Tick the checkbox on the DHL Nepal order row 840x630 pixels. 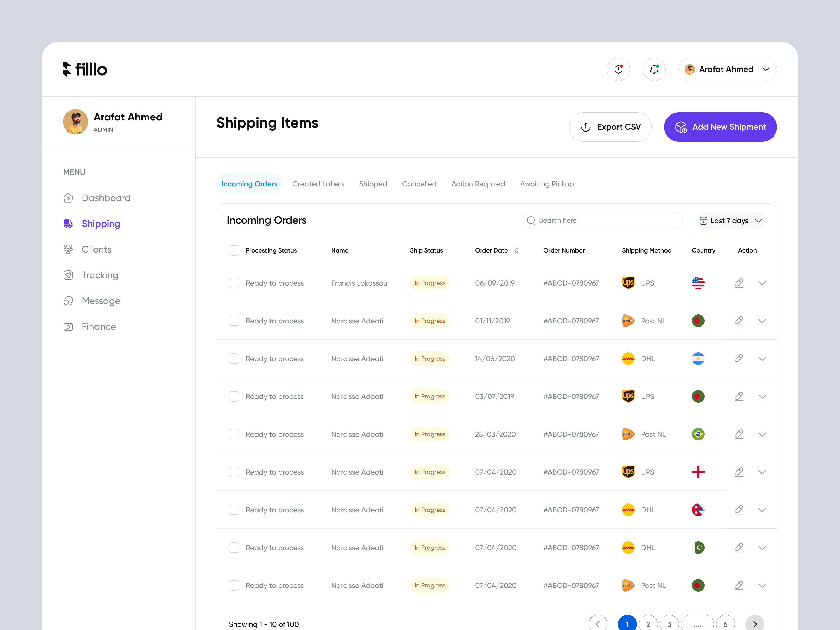tap(234, 510)
